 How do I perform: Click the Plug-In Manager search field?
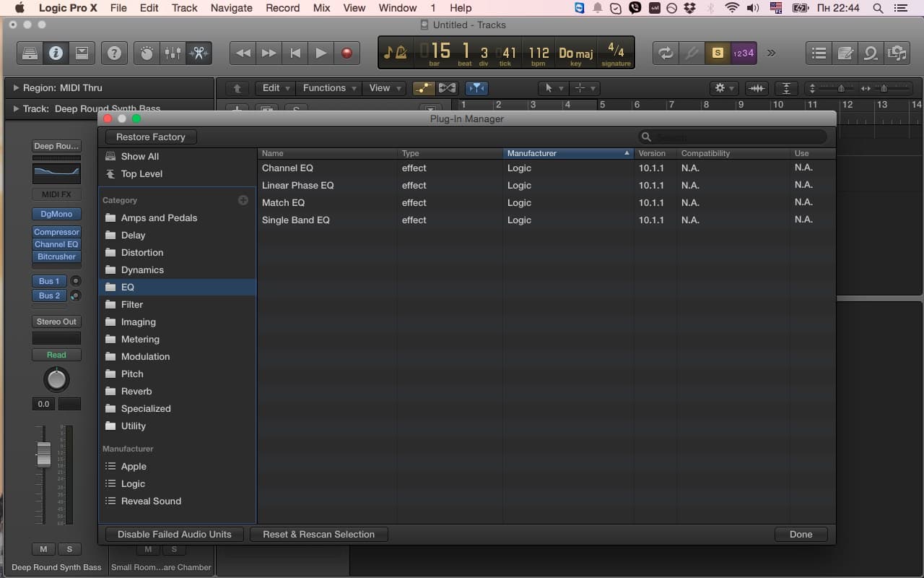[x=732, y=137]
